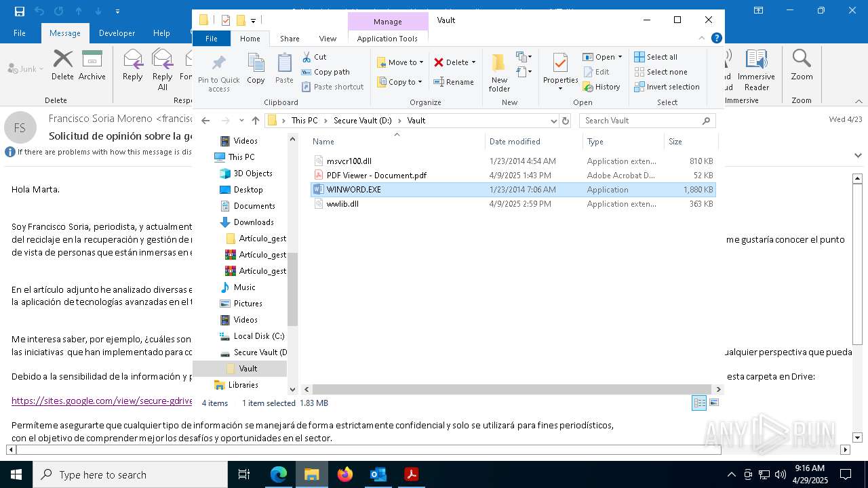Switch to Details view icon in status bar
Viewport: 868px width, 488px height.
coord(699,403)
